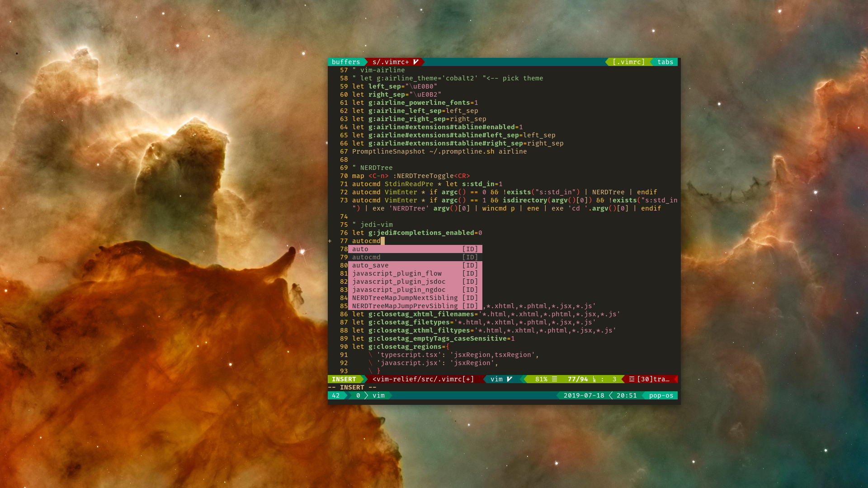Click the Vim logo icon in the buffer tab

[x=415, y=62]
